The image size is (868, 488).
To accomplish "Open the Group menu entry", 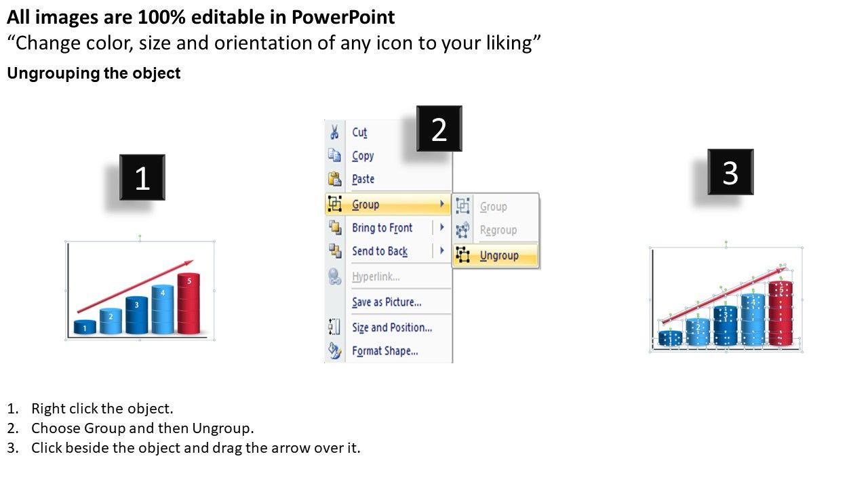I will (366, 205).
